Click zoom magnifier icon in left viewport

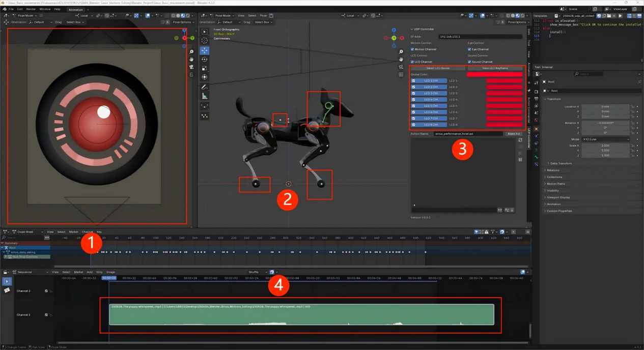click(x=191, y=52)
